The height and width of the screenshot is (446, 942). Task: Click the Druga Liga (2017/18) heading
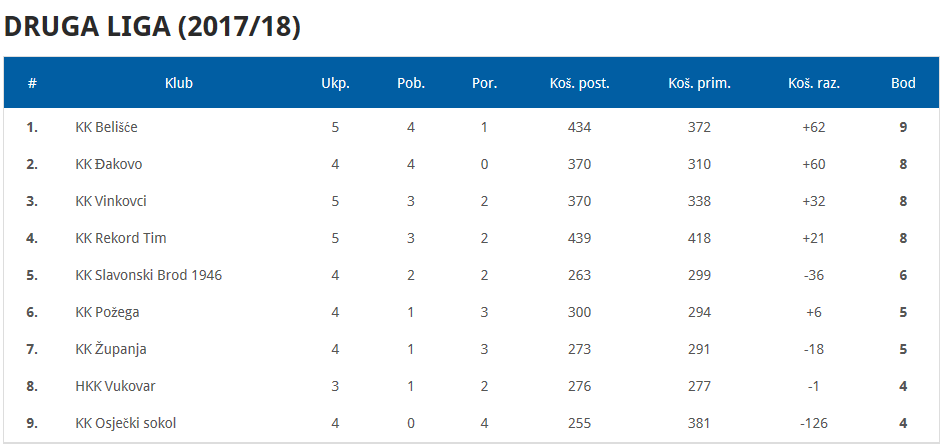(x=152, y=28)
